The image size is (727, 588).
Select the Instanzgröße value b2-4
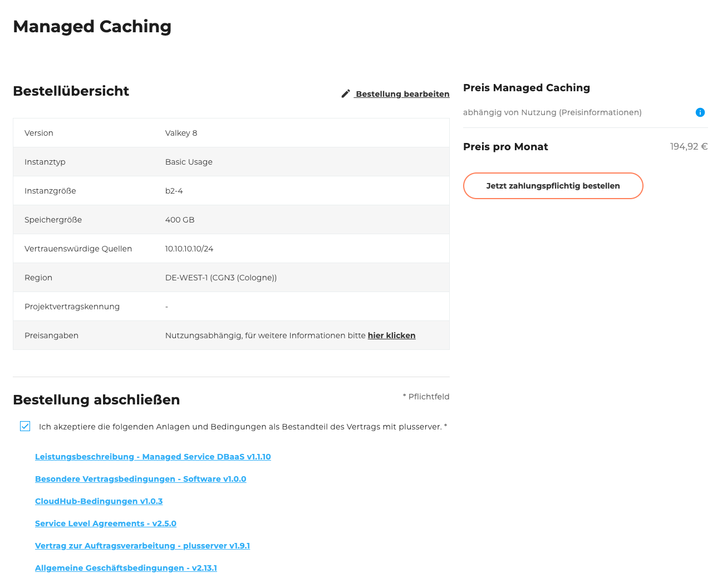[x=174, y=191]
